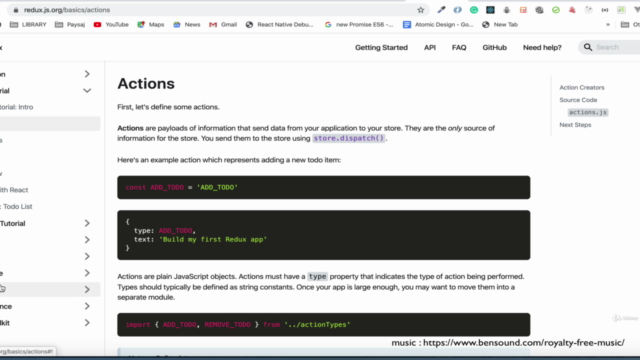640x360 pixels.
Task: Open the News bookmark
Action: (187, 24)
